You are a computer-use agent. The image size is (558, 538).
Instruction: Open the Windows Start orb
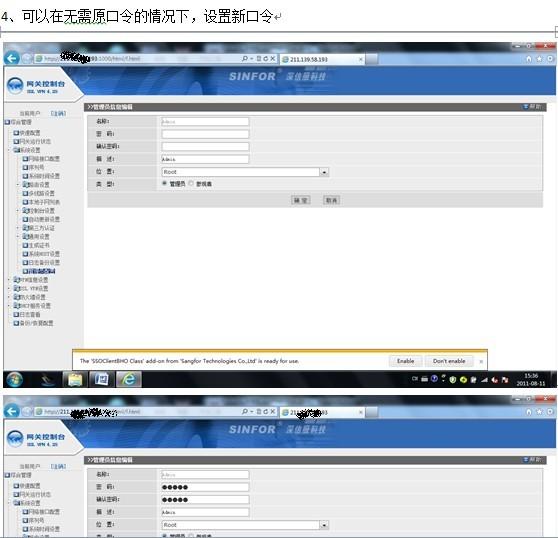click(14, 379)
